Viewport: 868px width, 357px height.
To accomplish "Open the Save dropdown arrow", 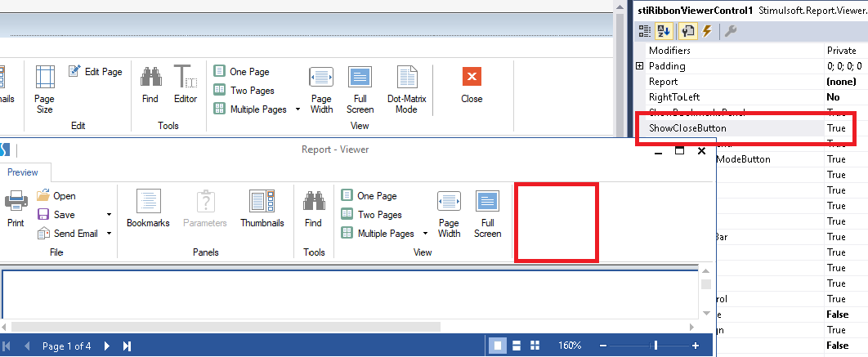I will 109,215.
